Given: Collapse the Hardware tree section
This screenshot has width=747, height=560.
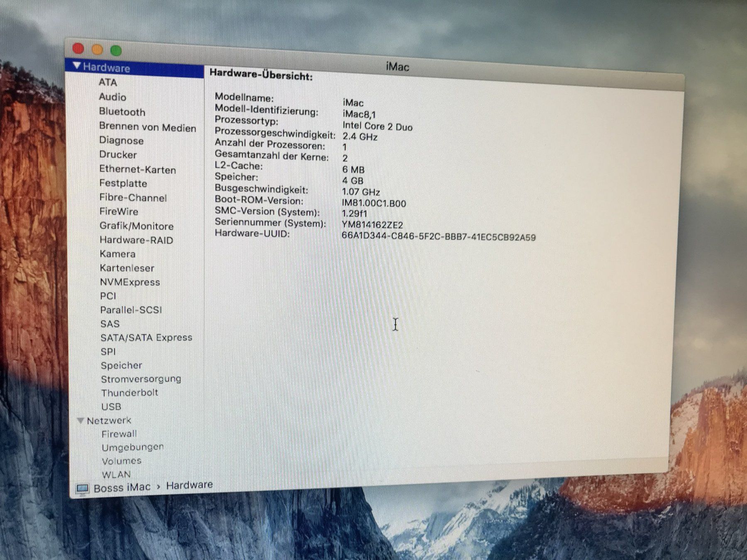Looking at the screenshot, I should pos(76,66).
